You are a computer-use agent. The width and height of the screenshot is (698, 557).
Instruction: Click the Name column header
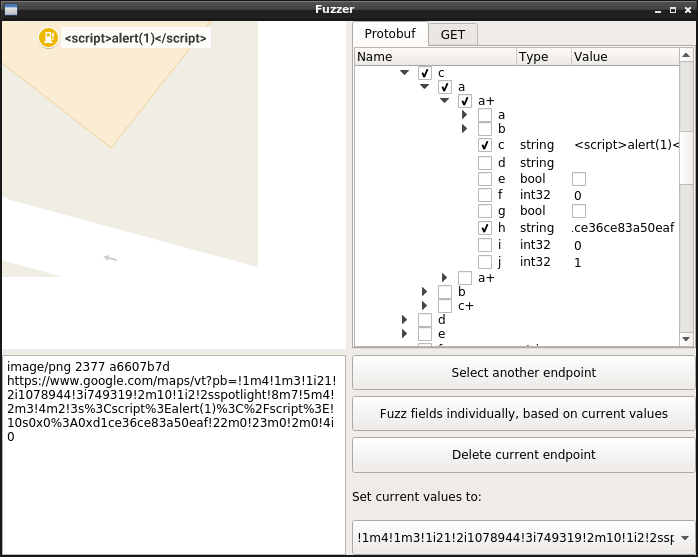(436, 57)
